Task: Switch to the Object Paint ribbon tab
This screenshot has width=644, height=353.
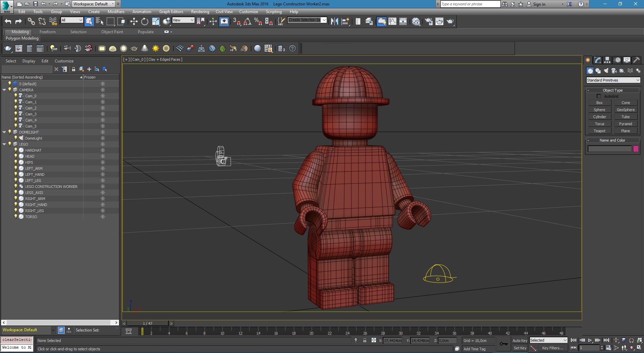Action: (112, 32)
